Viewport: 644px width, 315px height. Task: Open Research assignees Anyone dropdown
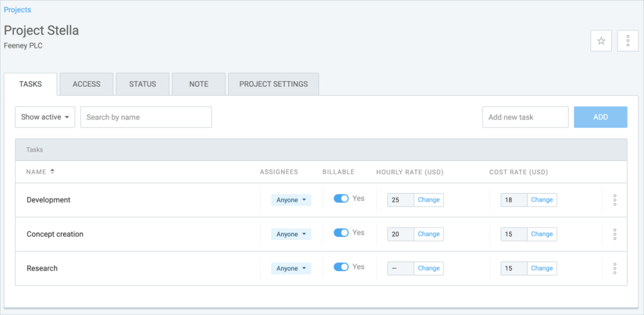click(x=291, y=268)
